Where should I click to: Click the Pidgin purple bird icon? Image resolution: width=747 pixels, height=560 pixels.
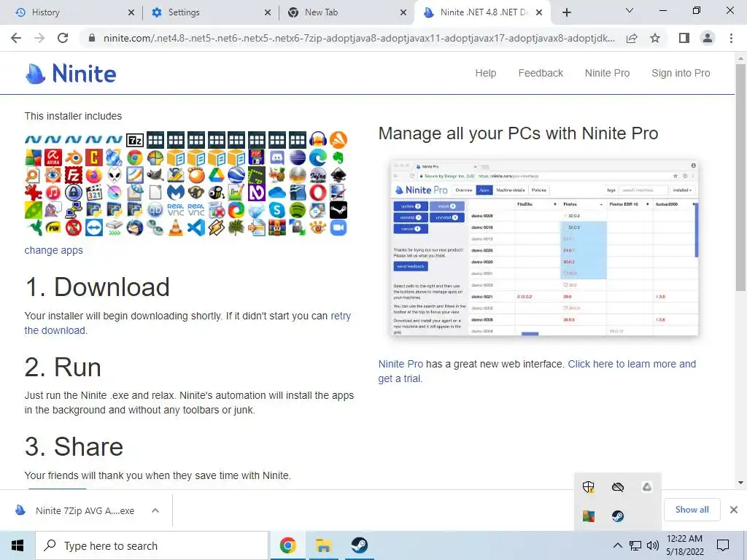53,210
